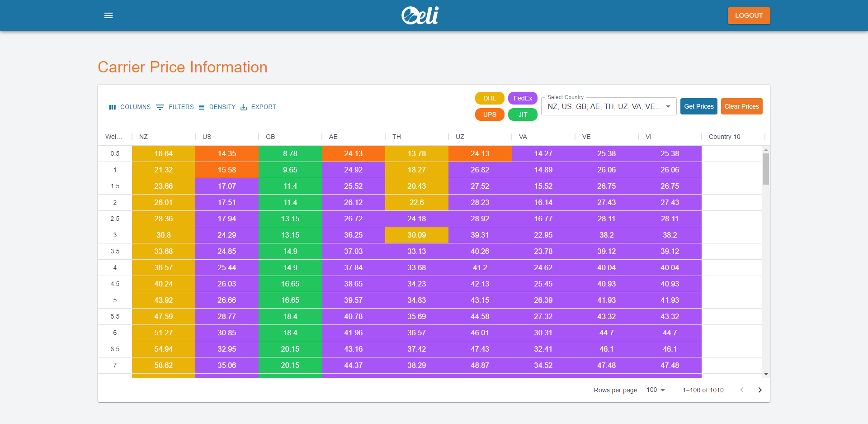Toggle the DHL carrier chip
This screenshot has height=424, width=868.
pos(490,98)
